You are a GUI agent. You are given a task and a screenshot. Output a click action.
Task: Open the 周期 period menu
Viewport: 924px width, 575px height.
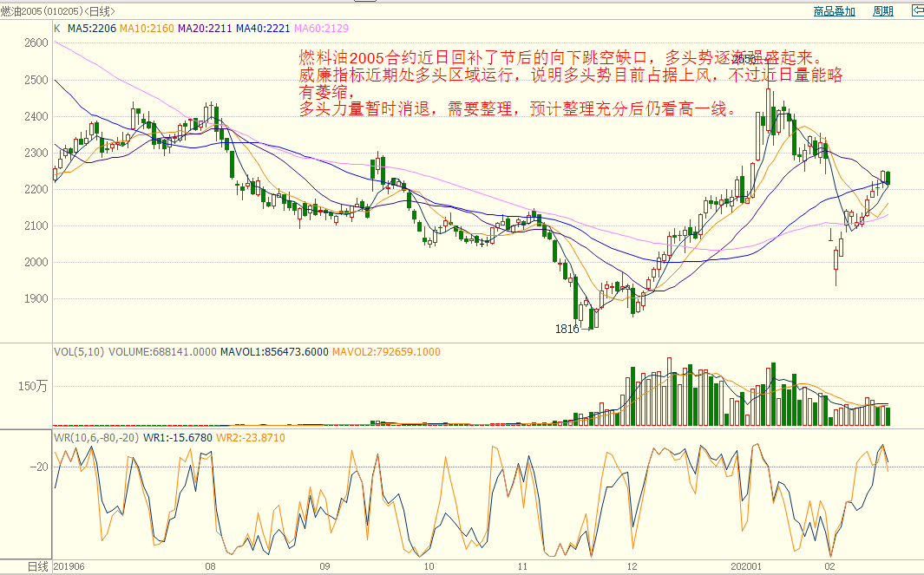(882, 11)
